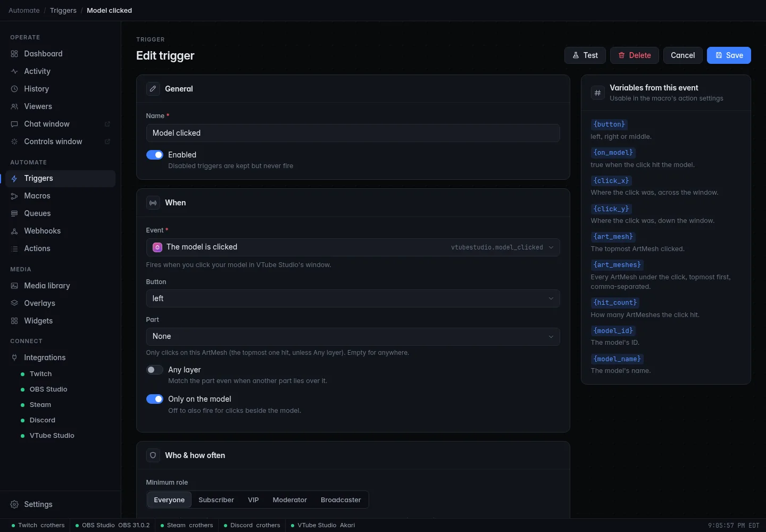This screenshot has width=766, height=532.
Task: Select the Subscriber minimum role
Action: pos(216,500)
